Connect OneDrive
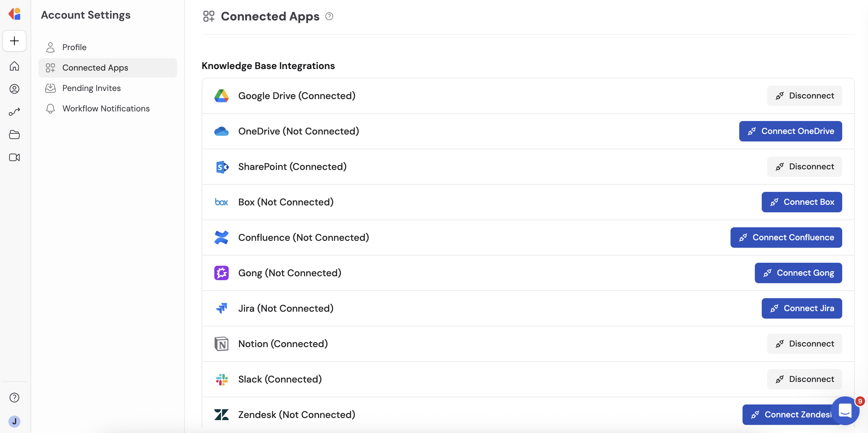This screenshot has height=433, width=868. pos(790,131)
